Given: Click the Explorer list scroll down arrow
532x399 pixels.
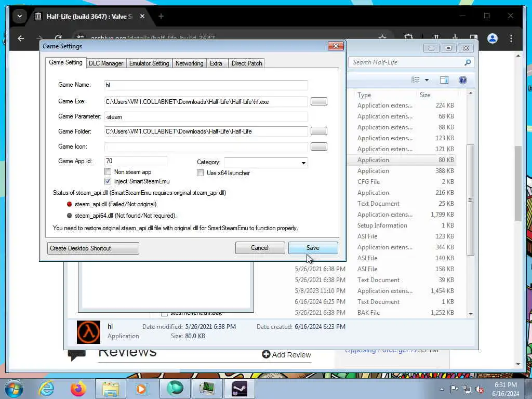Looking at the screenshot, I should (471, 314).
